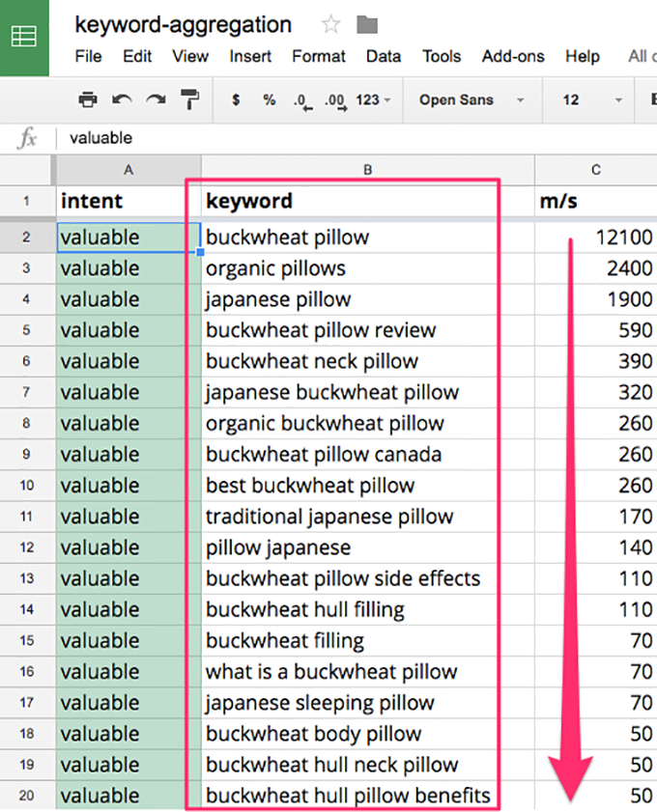Image resolution: width=657 pixels, height=812 pixels.
Task: Open the Data menu
Action: (x=384, y=56)
